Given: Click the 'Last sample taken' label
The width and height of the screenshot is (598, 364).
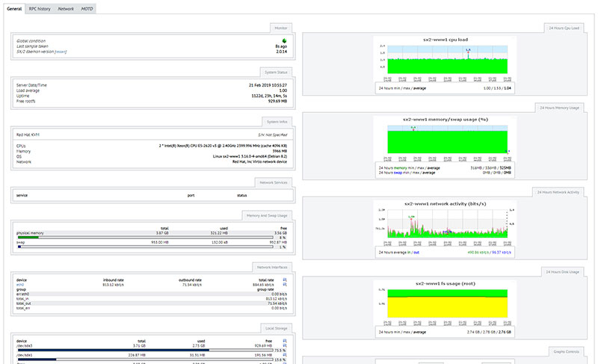Looking at the screenshot, I should [32, 46].
